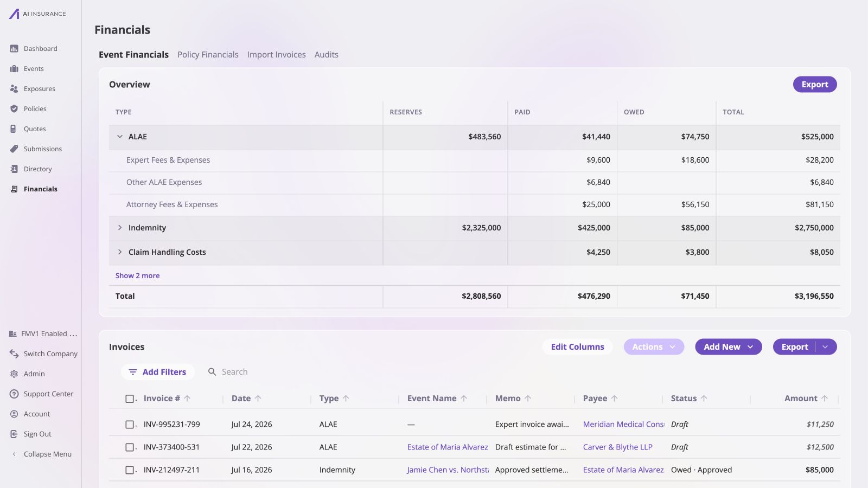This screenshot has height=488, width=868.
Task: Sort by Type column arrow icon
Action: (x=346, y=399)
